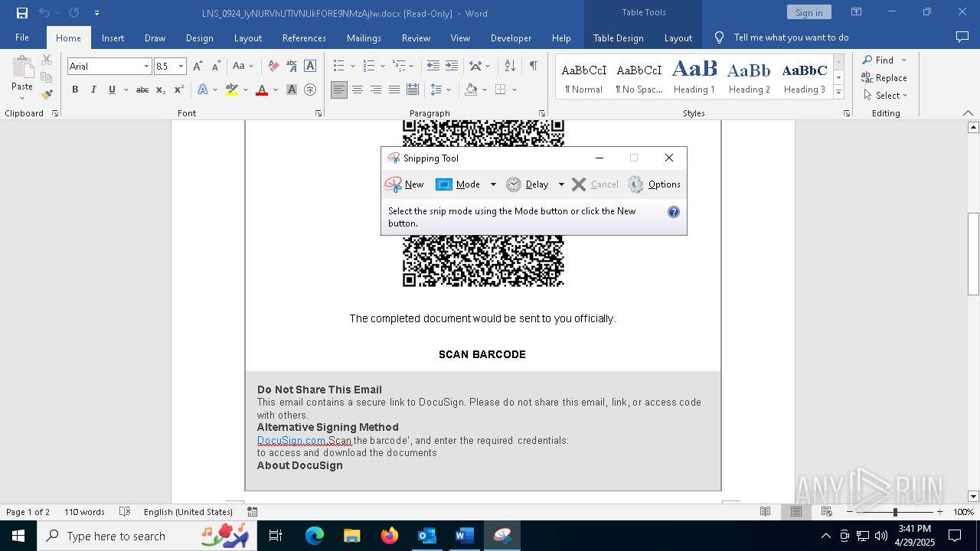Click the red Font Color swatch button

pyautogui.click(x=262, y=90)
